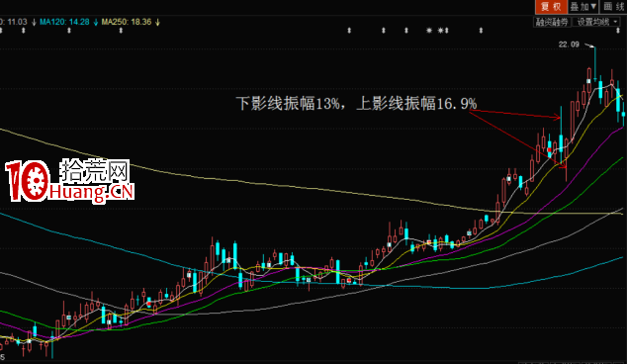Image resolution: width=628 pixels, height=364 pixels.
Task: Click the tall cyan candlestick at the 22.09 peak
Action: [x=595, y=63]
